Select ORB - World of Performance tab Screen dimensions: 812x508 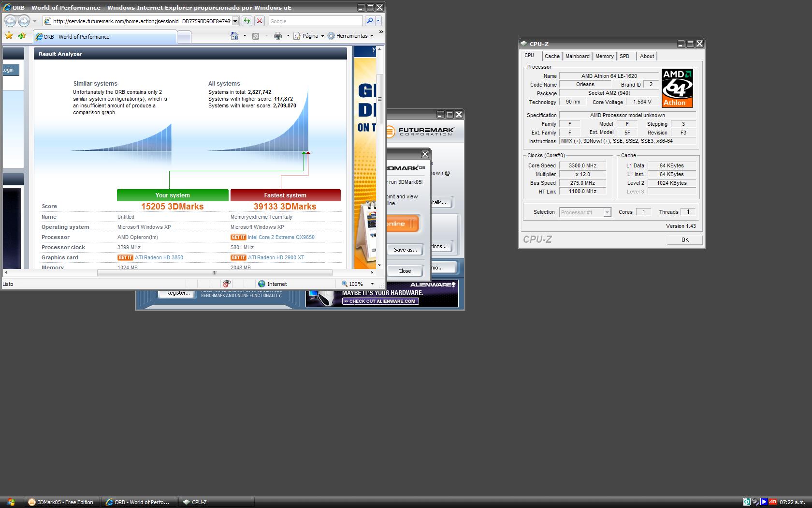[x=105, y=37]
